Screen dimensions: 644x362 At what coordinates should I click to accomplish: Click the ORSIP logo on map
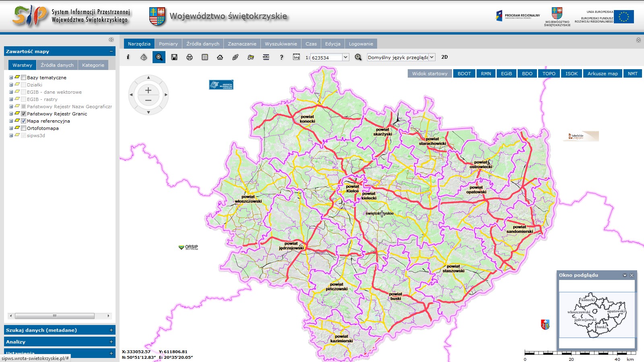click(x=188, y=247)
